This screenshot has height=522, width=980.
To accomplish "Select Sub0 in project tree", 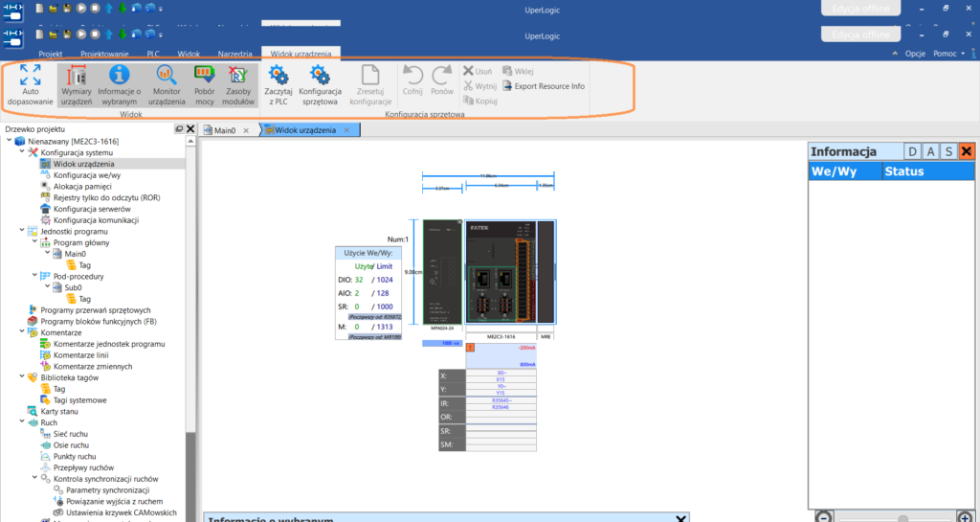I will coord(73,287).
